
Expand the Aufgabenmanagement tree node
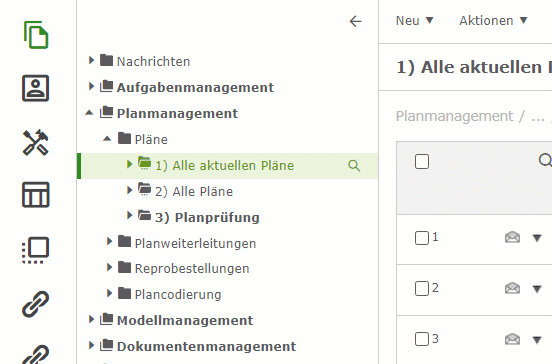tap(91, 86)
